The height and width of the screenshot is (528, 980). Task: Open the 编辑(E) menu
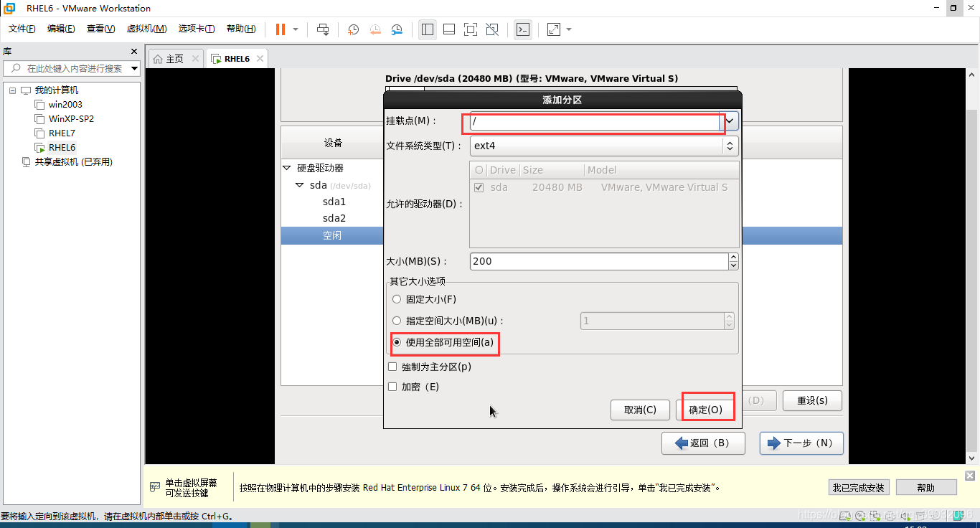[x=61, y=29]
